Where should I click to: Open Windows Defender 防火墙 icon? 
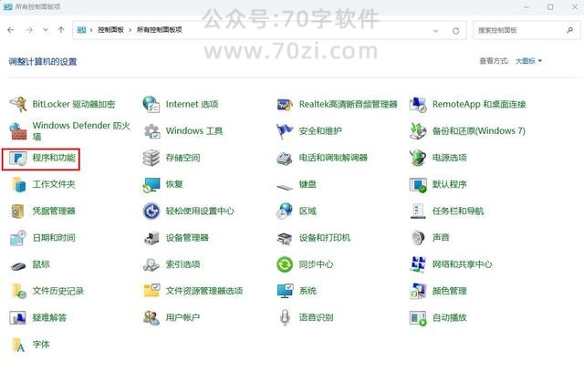(x=18, y=131)
